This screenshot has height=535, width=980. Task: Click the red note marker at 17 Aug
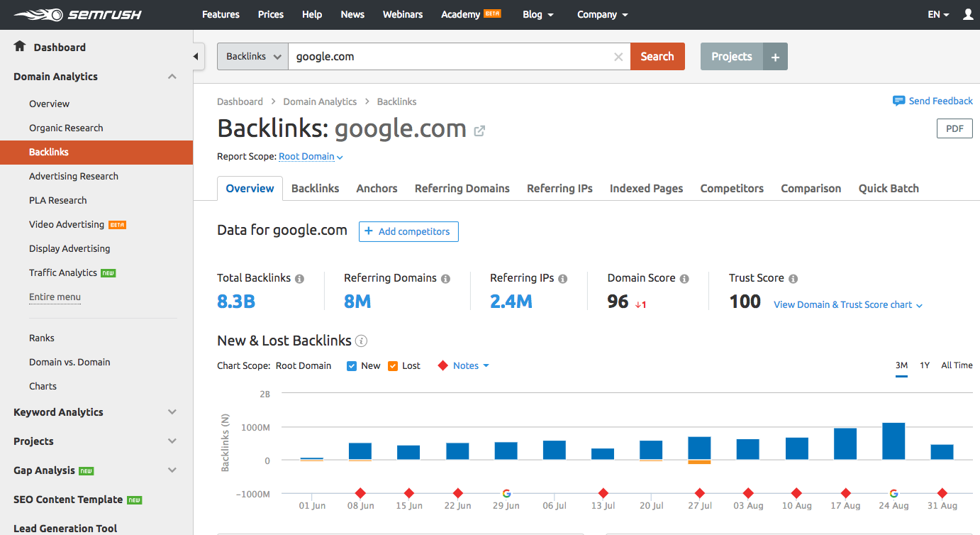[x=845, y=493]
